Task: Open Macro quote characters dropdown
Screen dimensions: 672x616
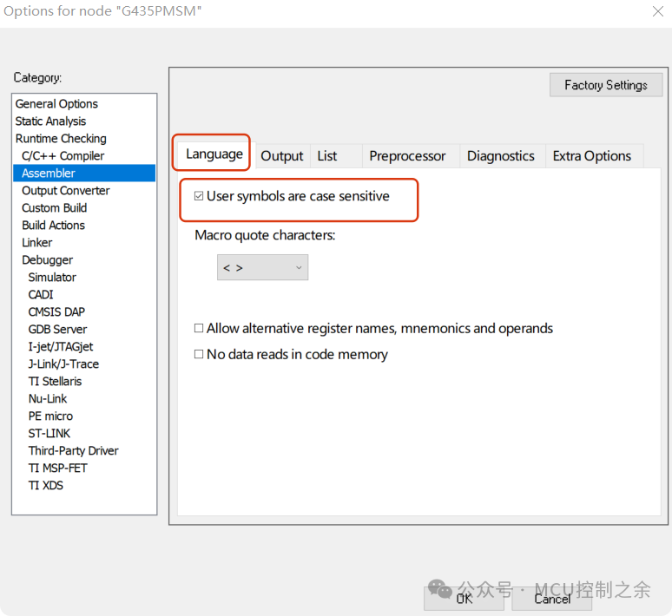Action: (262, 267)
